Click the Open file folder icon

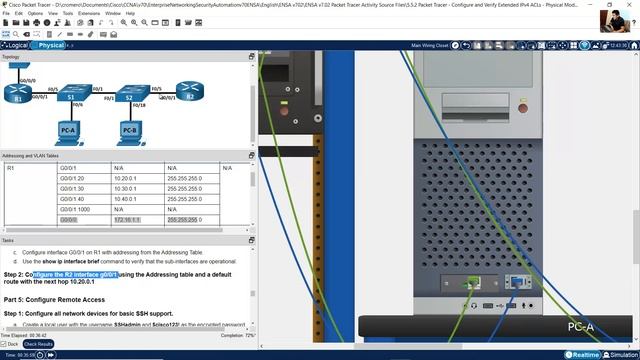(16, 23)
